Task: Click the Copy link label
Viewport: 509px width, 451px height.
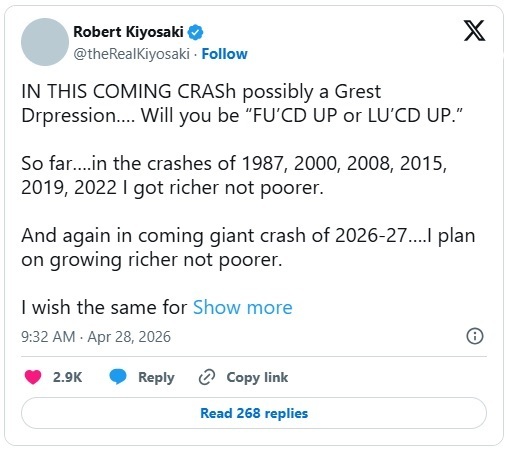Action: 257,377
